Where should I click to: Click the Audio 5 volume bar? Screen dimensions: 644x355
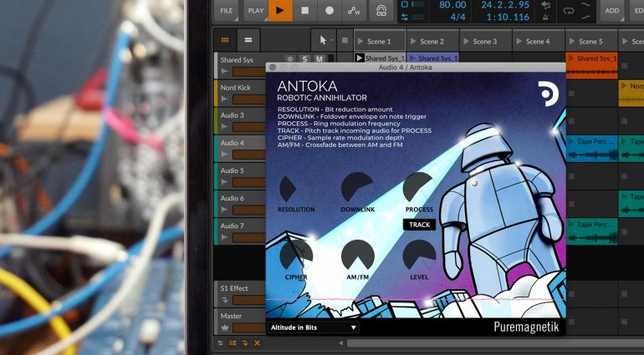tap(249, 182)
